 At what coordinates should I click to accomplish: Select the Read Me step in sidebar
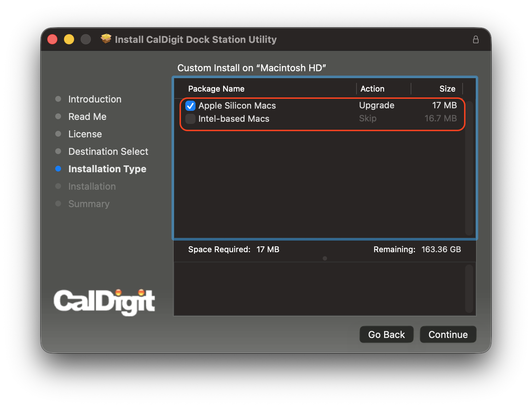click(87, 116)
